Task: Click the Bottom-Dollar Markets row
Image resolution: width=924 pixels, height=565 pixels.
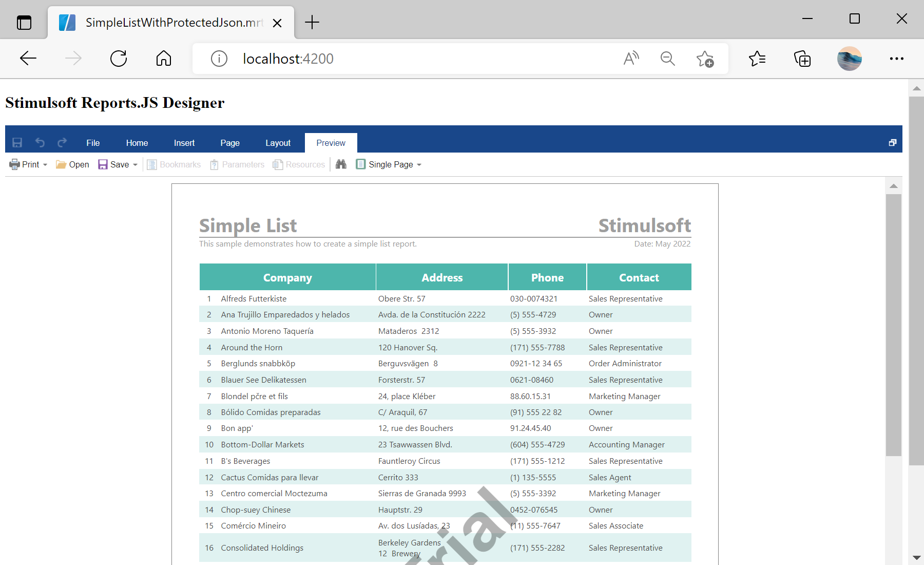Action: [446, 445]
